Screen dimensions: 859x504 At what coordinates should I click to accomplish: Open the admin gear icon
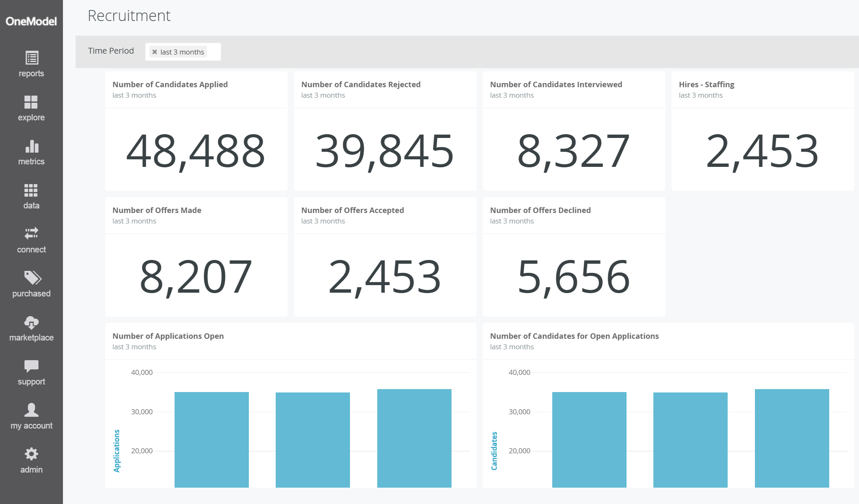click(x=31, y=454)
